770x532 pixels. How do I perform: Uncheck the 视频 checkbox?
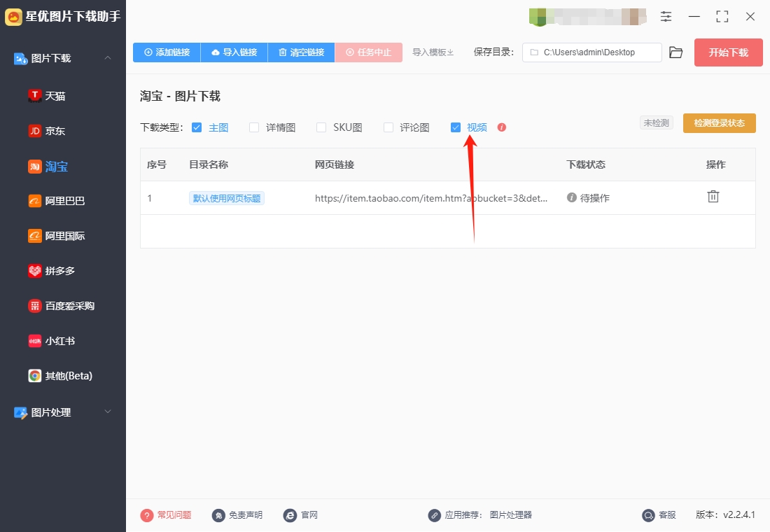[x=455, y=127]
